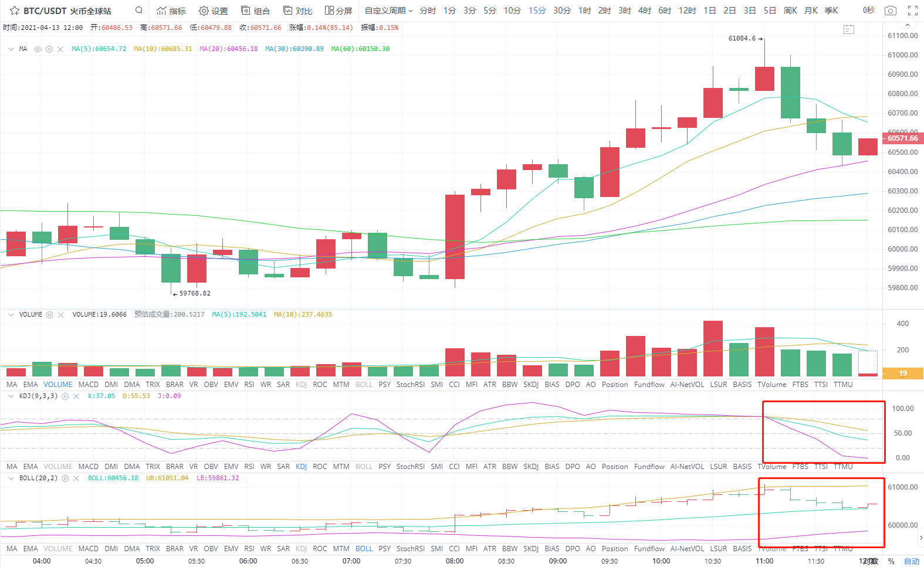Image resolution: width=924 pixels, height=567 pixels.
Task: Select CCI in the BOLL panel indicator row
Action: [454, 549]
